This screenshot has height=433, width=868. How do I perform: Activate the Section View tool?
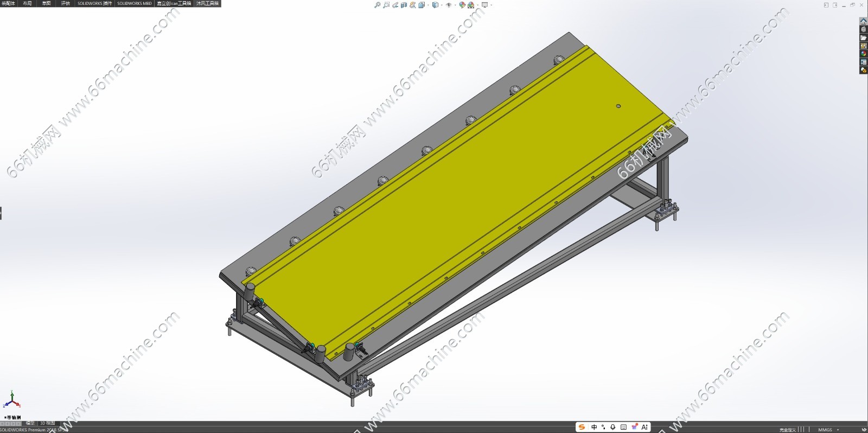click(404, 5)
